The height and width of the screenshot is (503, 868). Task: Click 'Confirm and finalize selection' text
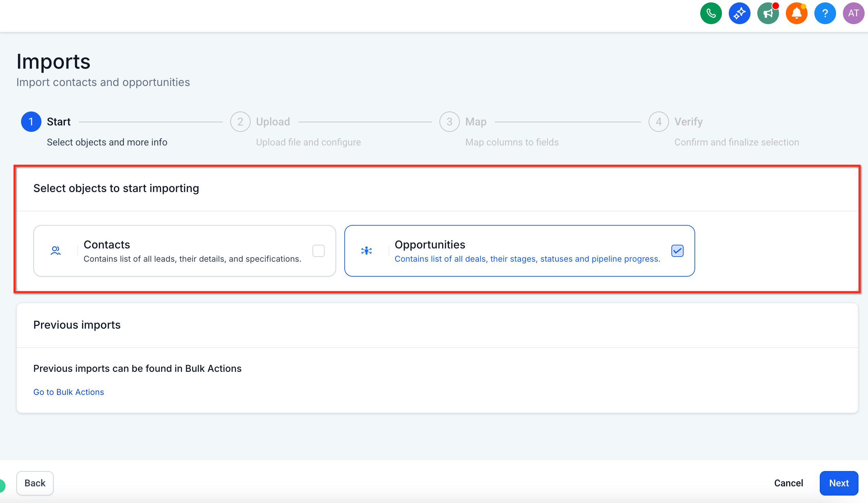click(737, 142)
